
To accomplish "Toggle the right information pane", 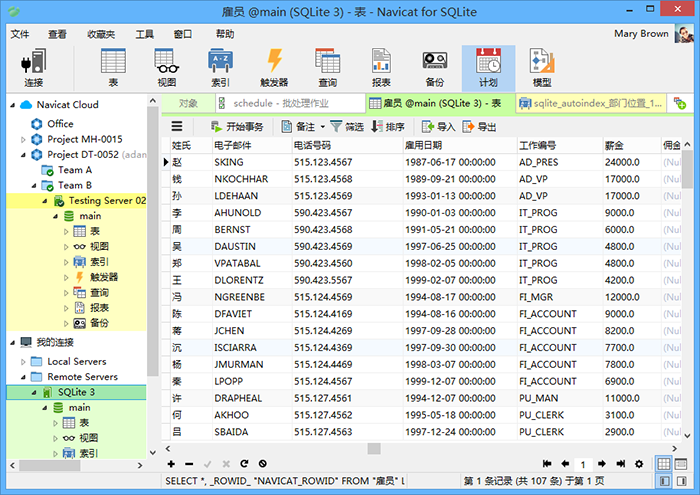I will click(x=681, y=481).
